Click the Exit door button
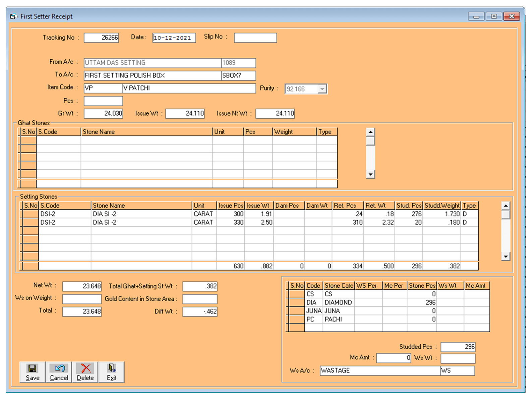 [111, 372]
